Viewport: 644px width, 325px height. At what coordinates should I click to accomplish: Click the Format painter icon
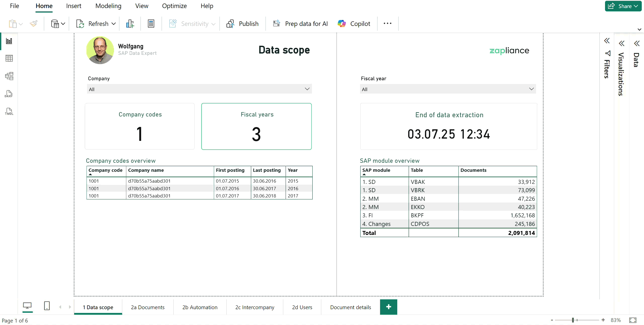pos(33,24)
